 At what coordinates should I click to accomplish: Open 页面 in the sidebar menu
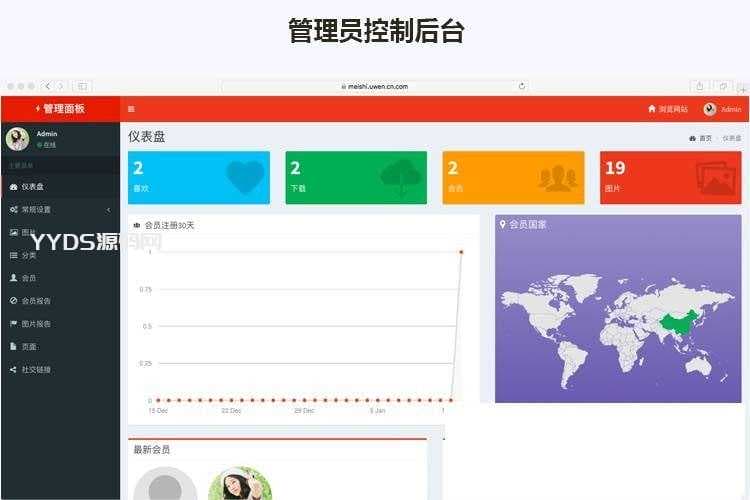click(60, 346)
